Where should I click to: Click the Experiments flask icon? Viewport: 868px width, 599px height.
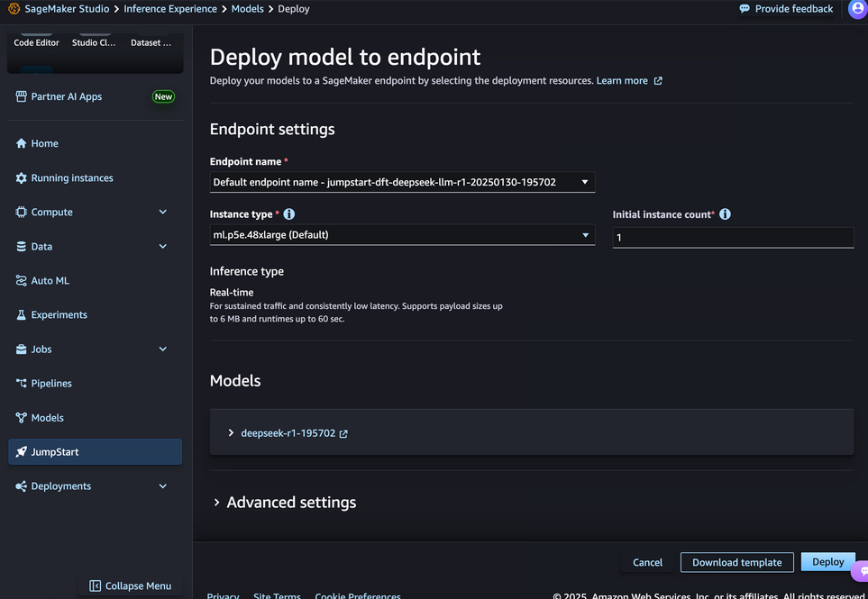[21, 314]
